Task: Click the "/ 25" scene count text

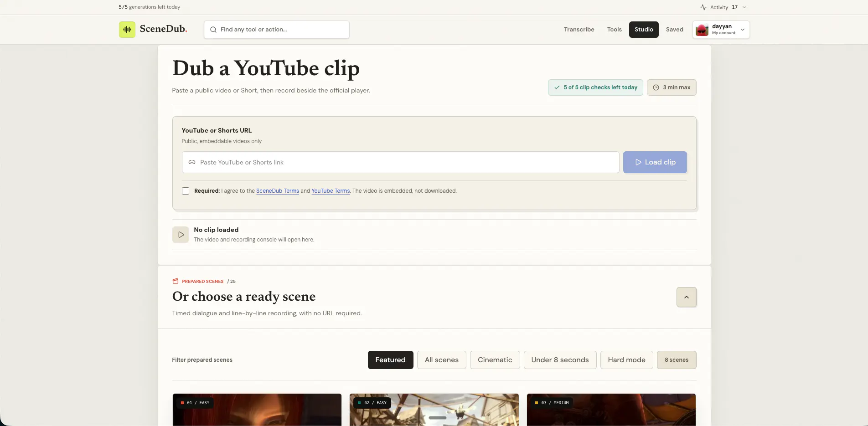Action: (x=232, y=282)
